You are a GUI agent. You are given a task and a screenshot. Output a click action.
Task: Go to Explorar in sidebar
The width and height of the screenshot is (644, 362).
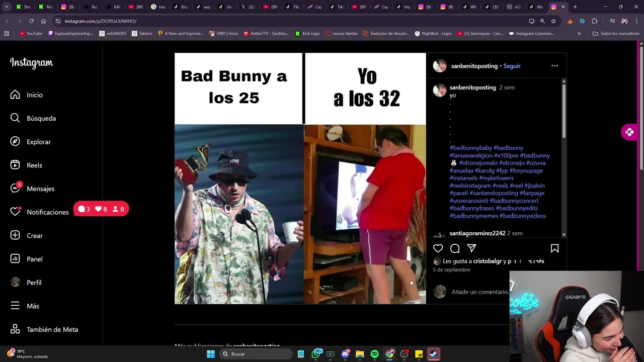pyautogui.click(x=30, y=142)
